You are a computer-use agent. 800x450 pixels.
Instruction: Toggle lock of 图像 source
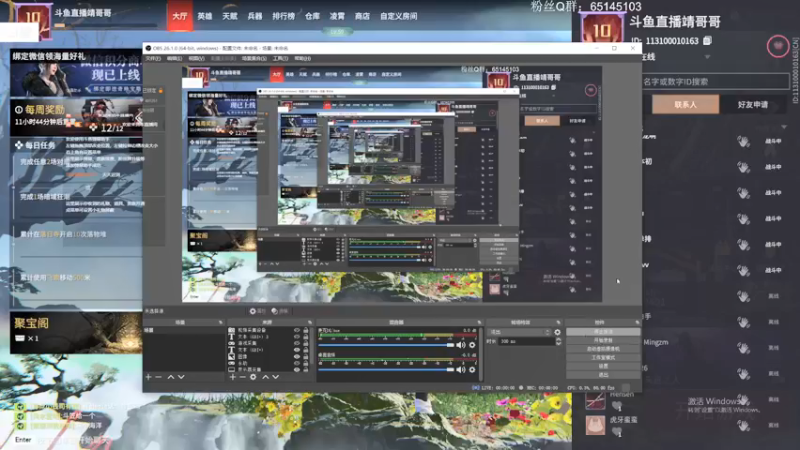(306, 357)
